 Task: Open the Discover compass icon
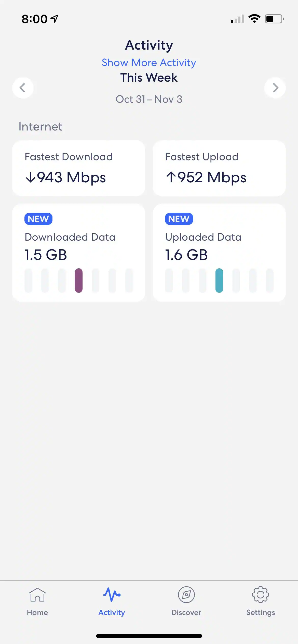pos(186,595)
